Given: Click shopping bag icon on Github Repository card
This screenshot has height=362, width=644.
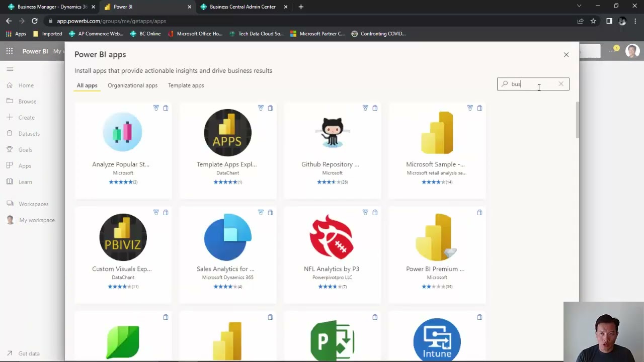Looking at the screenshot, I should (375, 108).
